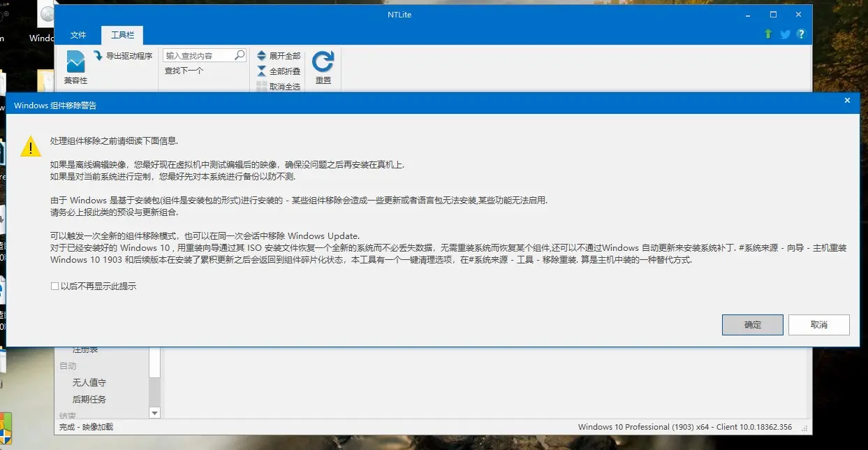This screenshot has height=450, width=868.
Task: Click 展开全部 to expand all items
Action: (x=278, y=55)
